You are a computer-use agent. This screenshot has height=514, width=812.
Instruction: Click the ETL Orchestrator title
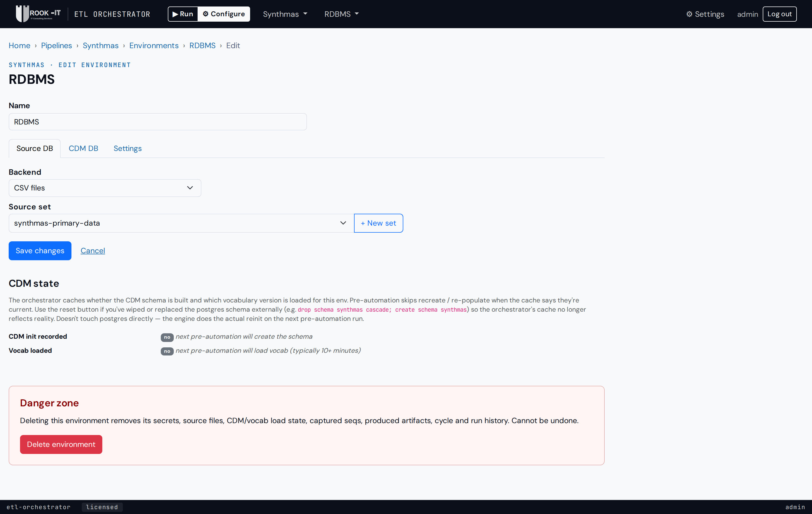pos(112,14)
